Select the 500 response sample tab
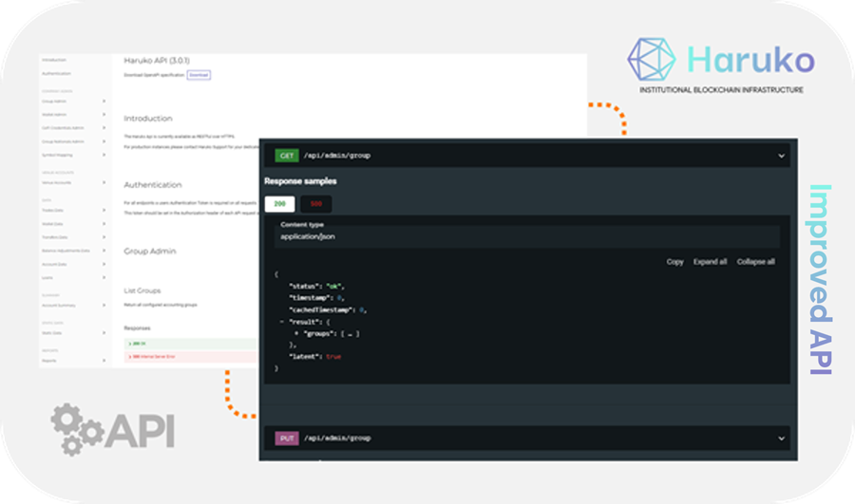 pyautogui.click(x=316, y=204)
